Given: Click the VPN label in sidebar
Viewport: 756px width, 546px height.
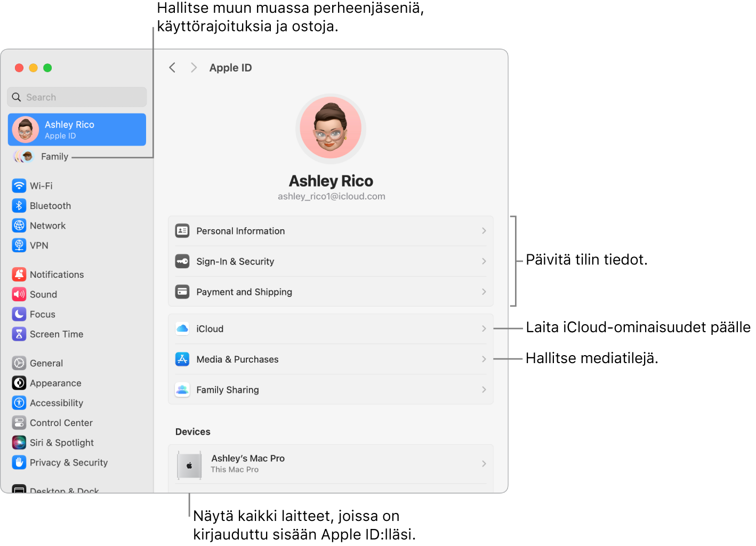Looking at the screenshot, I should pyautogui.click(x=39, y=245).
